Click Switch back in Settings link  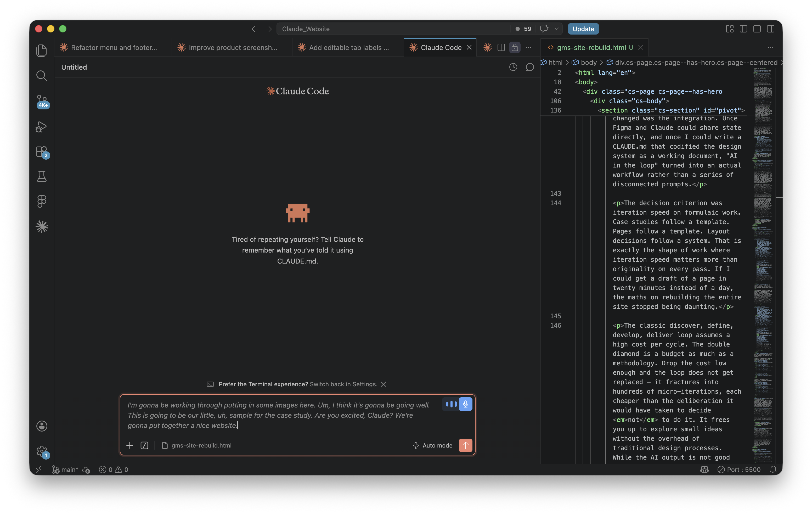coord(343,384)
